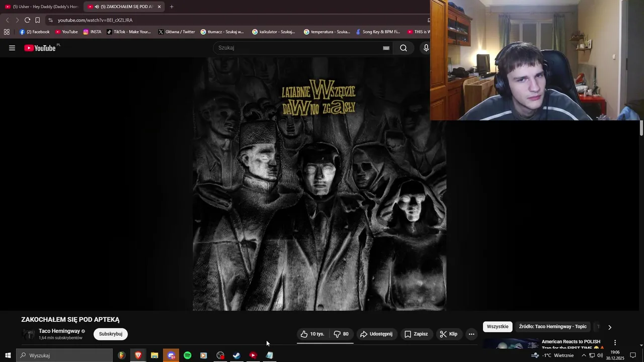This screenshot has height=362, width=644.
Task: Select the Źródło: Taco Hemingway - Topic chip
Action: (553, 327)
